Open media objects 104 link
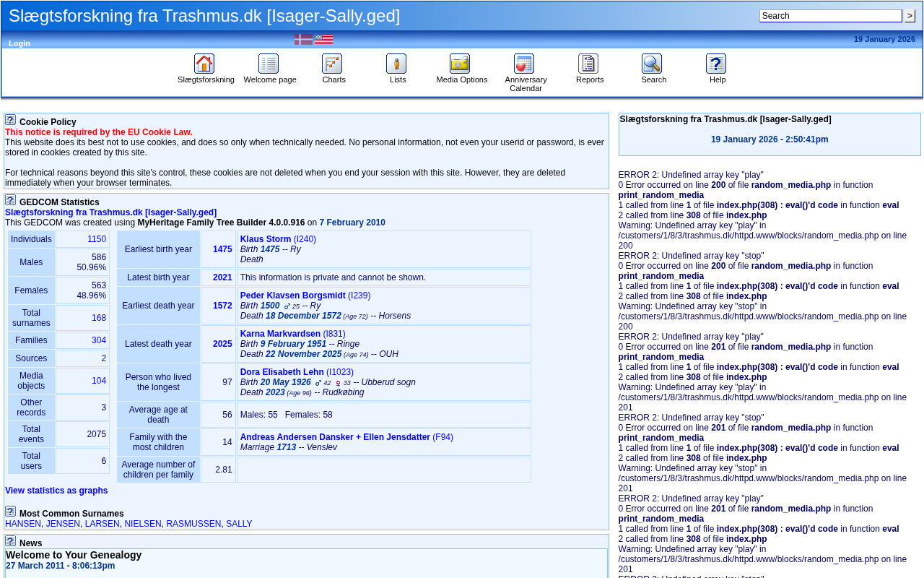The height and width of the screenshot is (578, 924). point(99,381)
